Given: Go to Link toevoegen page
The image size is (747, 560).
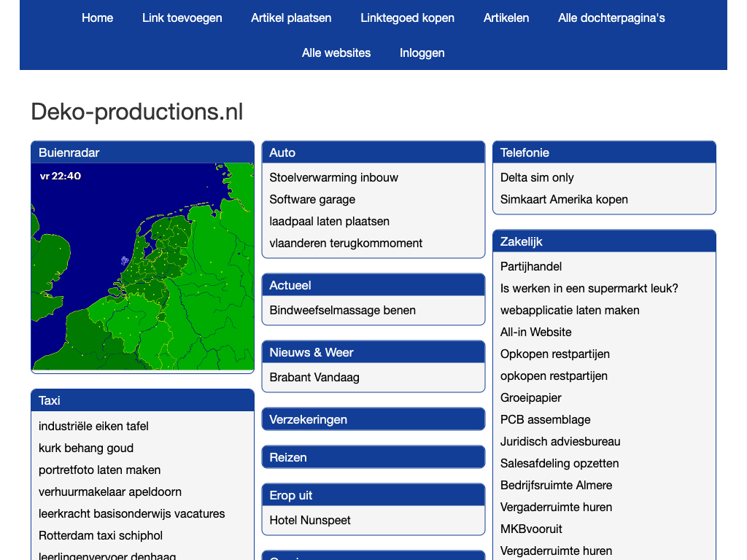Looking at the screenshot, I should [182, 17].
